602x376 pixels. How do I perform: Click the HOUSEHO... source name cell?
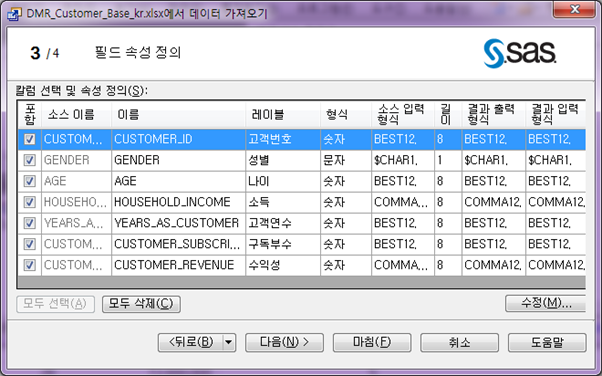[76, 202]
